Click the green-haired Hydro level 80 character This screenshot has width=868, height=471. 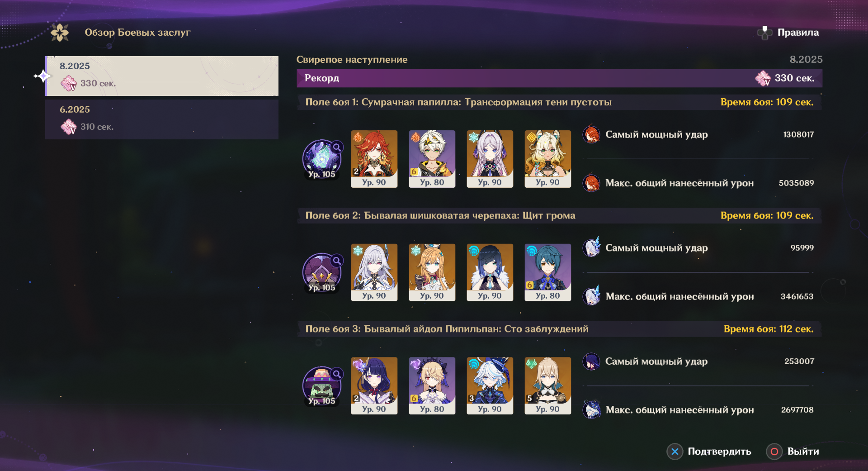pyautogui.click(x=548, y=272)
